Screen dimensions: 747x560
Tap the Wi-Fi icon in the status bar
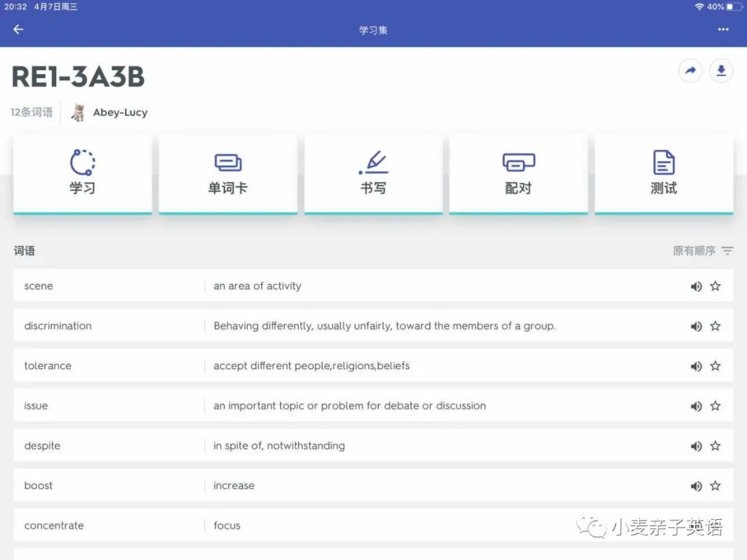pyautogui.click(x=699, y=7)
